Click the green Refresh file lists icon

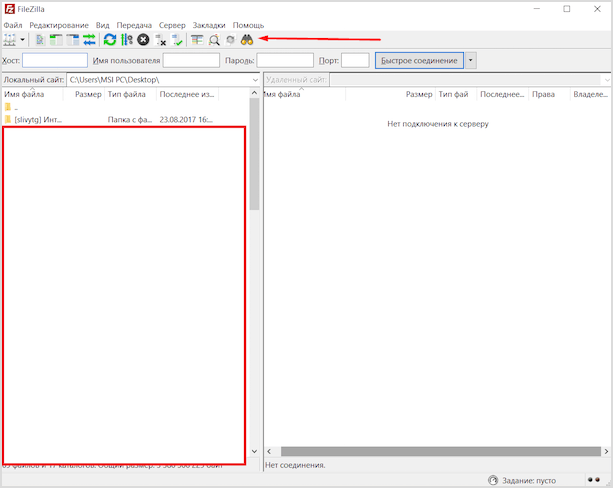[110, 40]
